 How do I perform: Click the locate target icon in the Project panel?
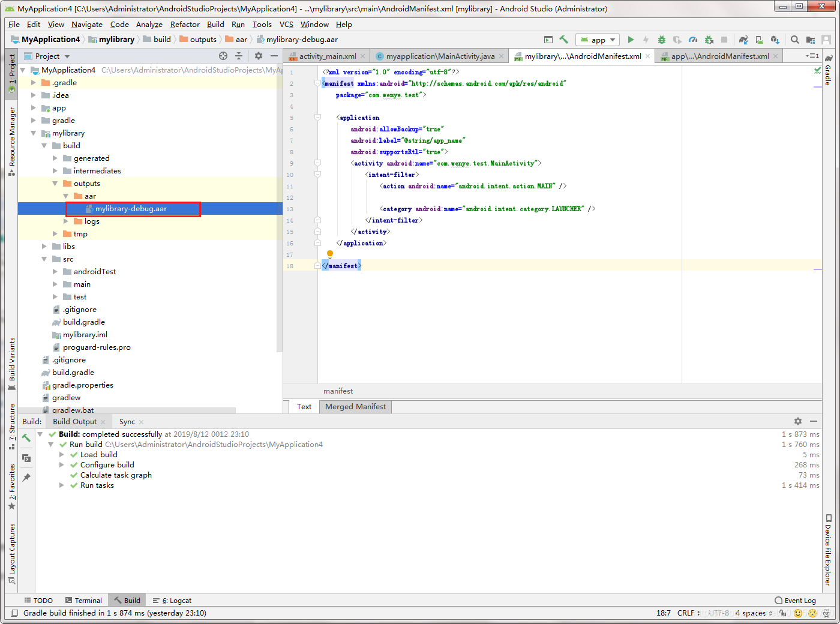click(x=223, y=56)
